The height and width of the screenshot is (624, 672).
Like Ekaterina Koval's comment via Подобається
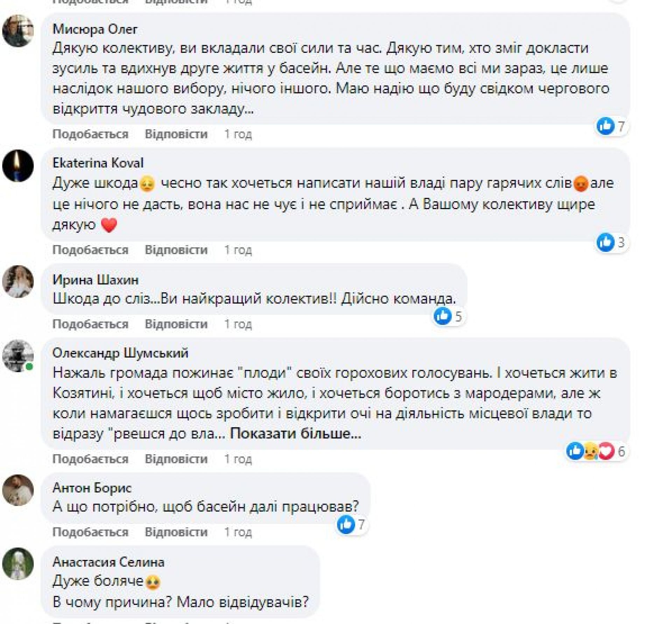pyautogui.click(x=90, y=250)
